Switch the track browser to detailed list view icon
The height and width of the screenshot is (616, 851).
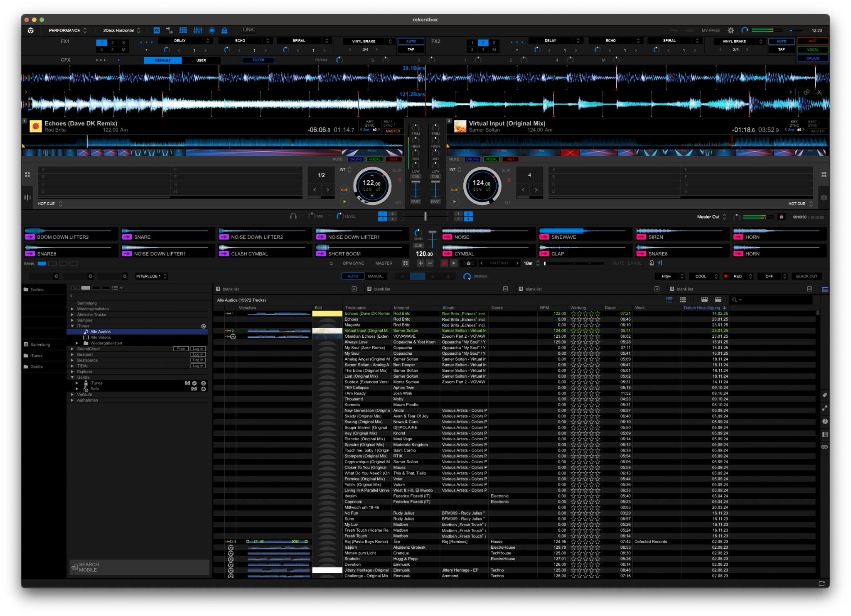coord(682,299)
